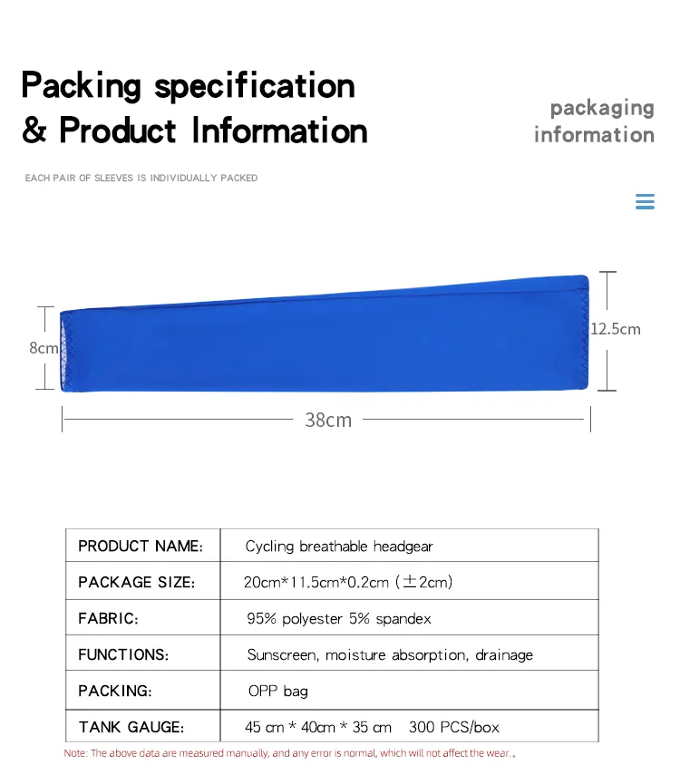Select the "Sunscreen, moisture absorption, drainage" text
Image resolution: width=680 pixels, height=784 pixels.
(390, 654)
